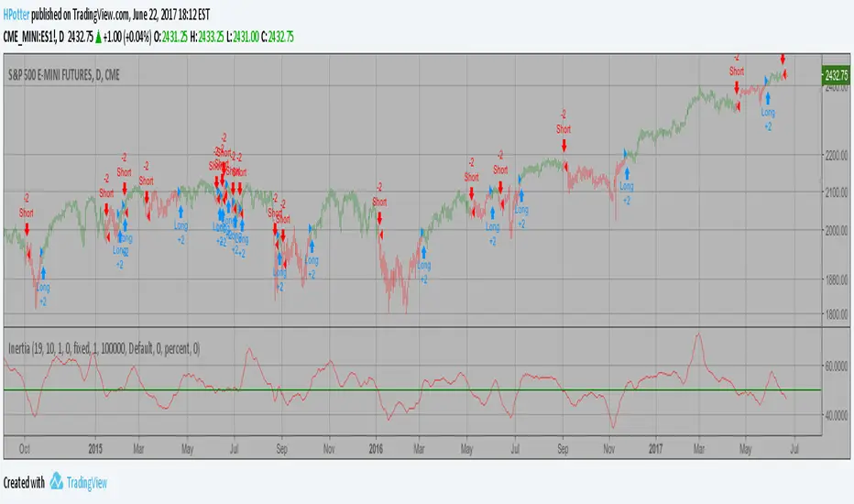Click the 2015 label on time axis

click(x=95, y=449)
